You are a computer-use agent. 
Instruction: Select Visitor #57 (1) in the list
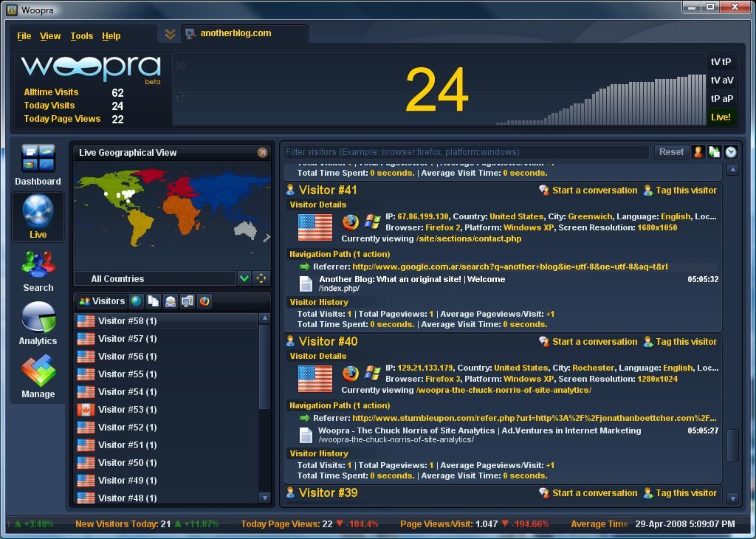(167, 338)
